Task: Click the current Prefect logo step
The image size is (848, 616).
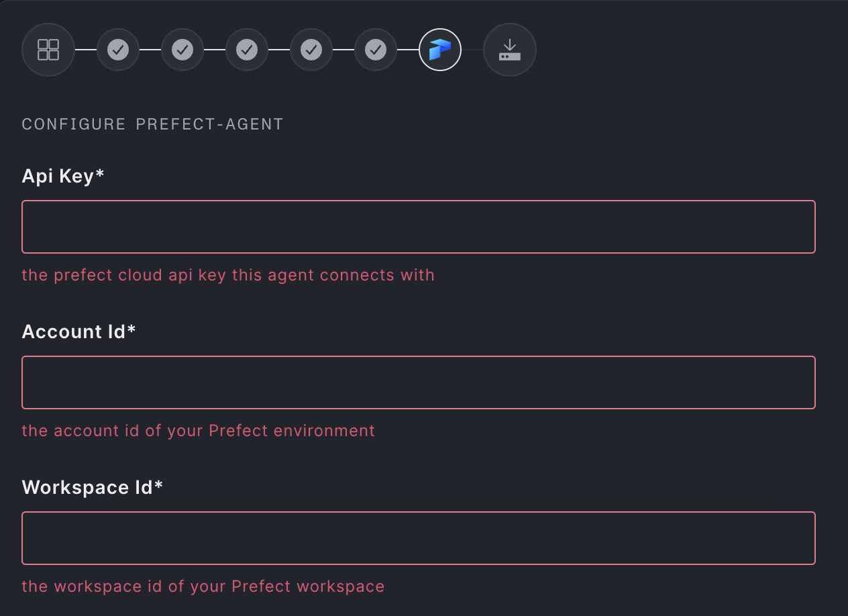Action: [x=440, y=50]
